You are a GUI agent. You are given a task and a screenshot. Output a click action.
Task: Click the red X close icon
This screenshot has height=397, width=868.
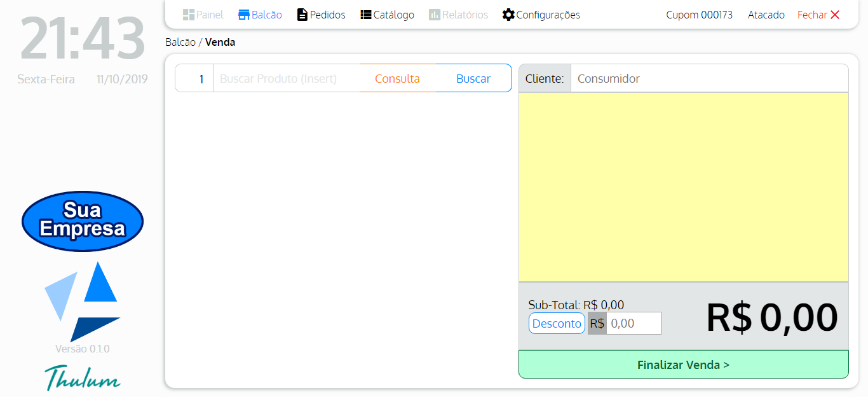pyautogui.click(x=835, y=15)
